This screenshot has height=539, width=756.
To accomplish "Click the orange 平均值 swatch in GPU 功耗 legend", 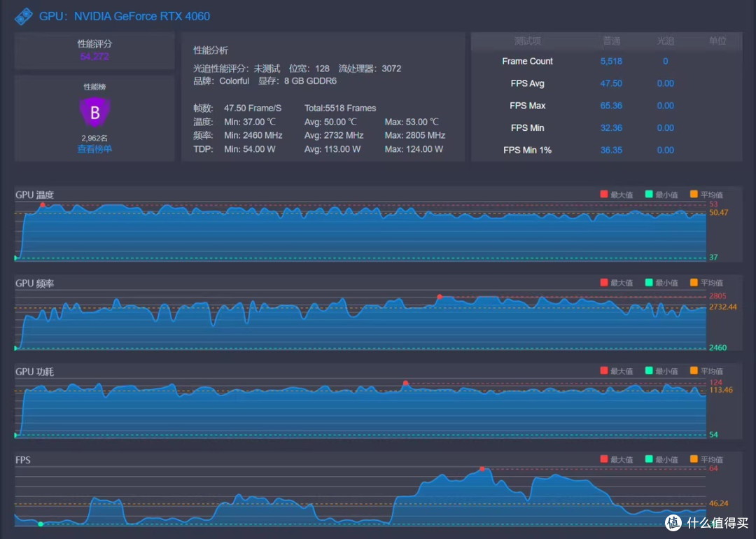I will 694,371.
